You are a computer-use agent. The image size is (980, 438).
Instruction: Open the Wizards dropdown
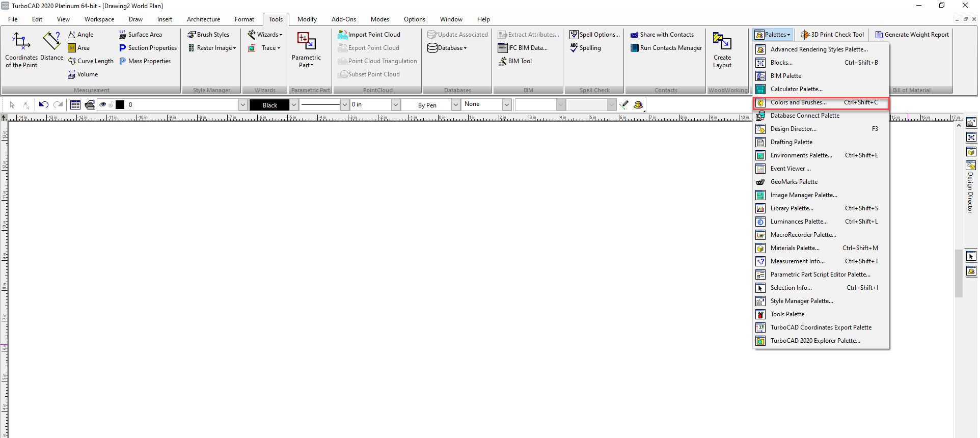(265, 35)
